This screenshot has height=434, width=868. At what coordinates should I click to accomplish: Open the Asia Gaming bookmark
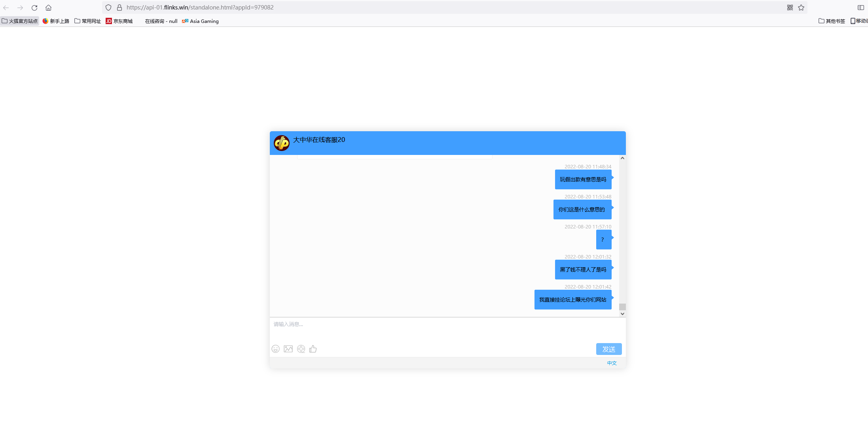pyautogui.click(x=200, y=21)
